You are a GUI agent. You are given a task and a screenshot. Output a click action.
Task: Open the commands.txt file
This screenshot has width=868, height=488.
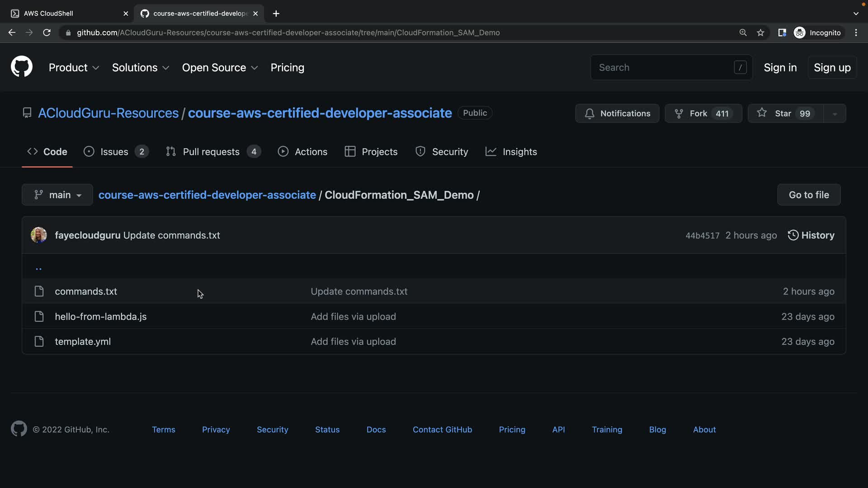[86, 291]
